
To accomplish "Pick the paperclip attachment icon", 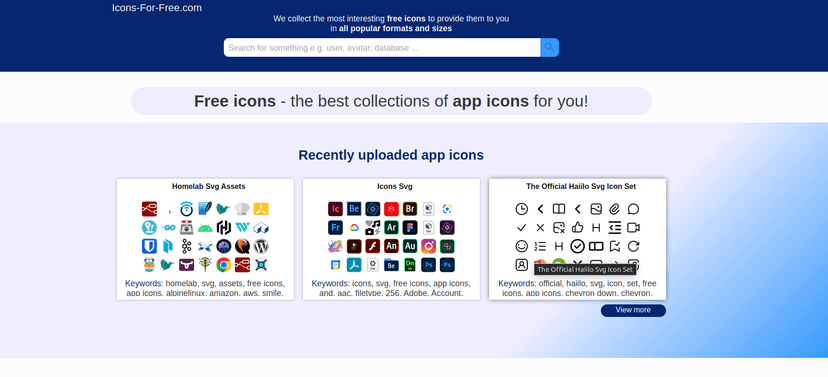I will (x=615, y=209).
